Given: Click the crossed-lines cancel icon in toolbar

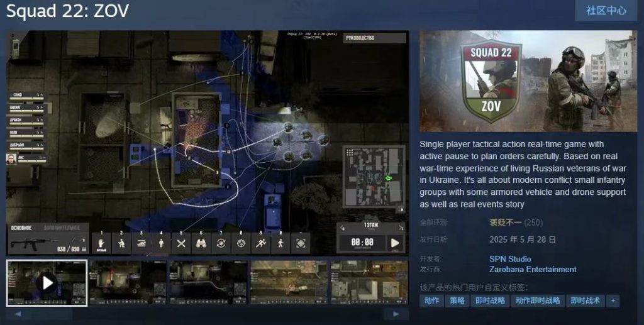Looking at the screenshot, I should point(181,243).
